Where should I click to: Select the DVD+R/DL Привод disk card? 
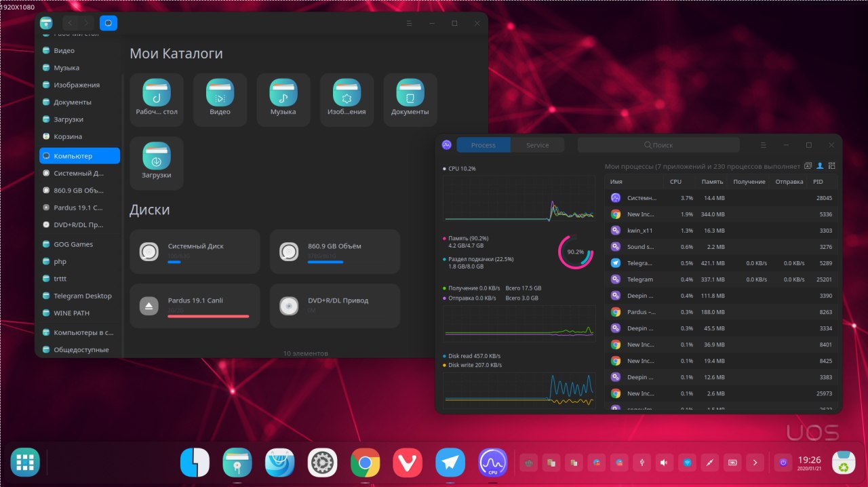(335, 306)
